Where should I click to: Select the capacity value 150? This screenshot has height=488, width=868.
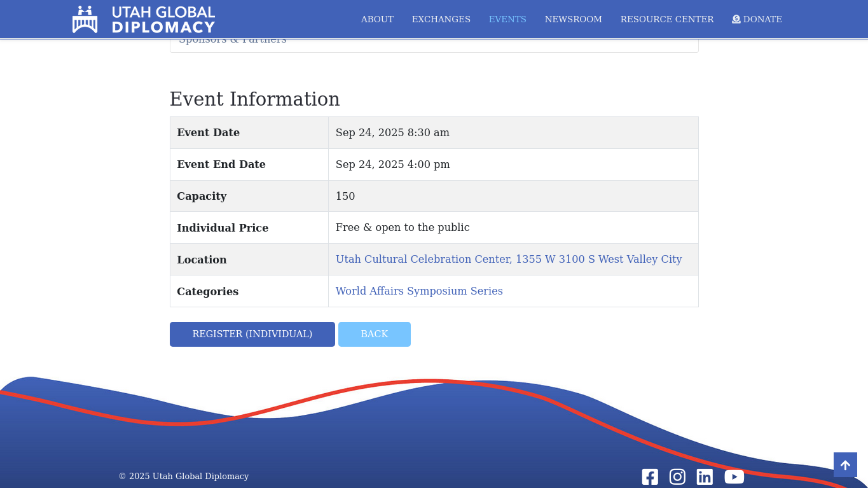pyautogui.click(x=345, y=197)
